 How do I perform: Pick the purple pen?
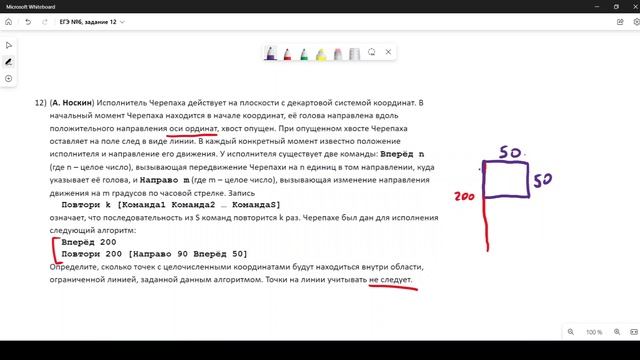pos(270,53)
